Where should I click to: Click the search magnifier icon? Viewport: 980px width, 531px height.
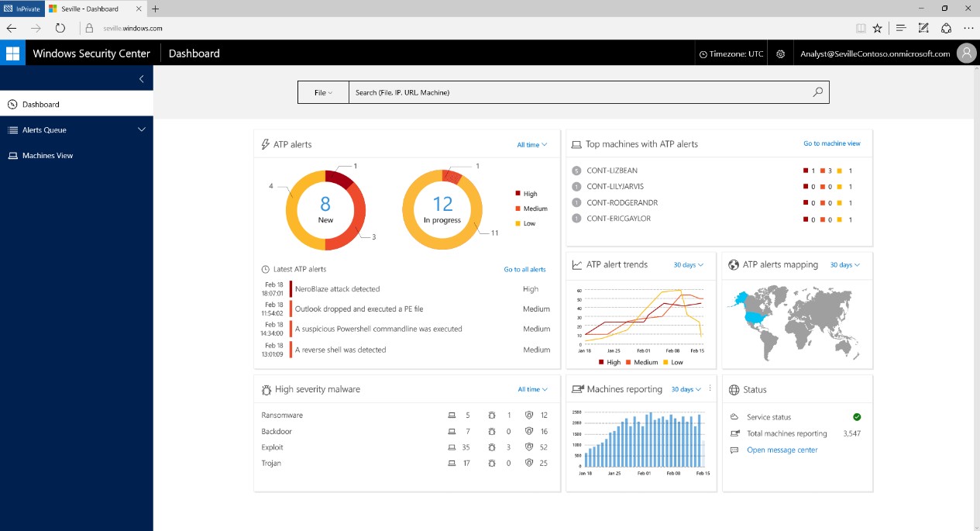(x=817, y=91)
